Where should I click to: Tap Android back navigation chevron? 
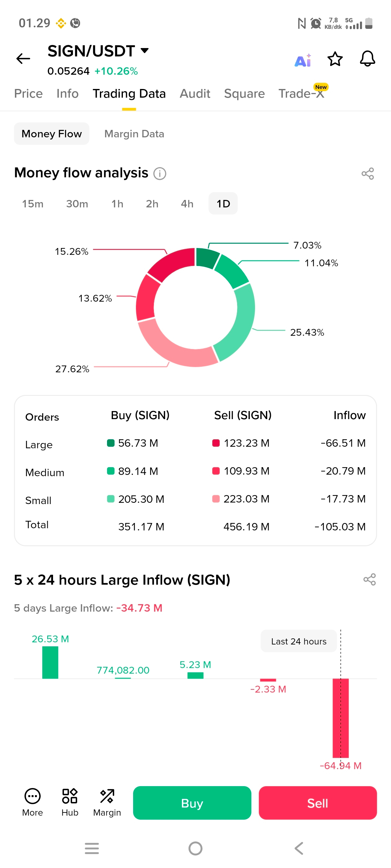299,848
